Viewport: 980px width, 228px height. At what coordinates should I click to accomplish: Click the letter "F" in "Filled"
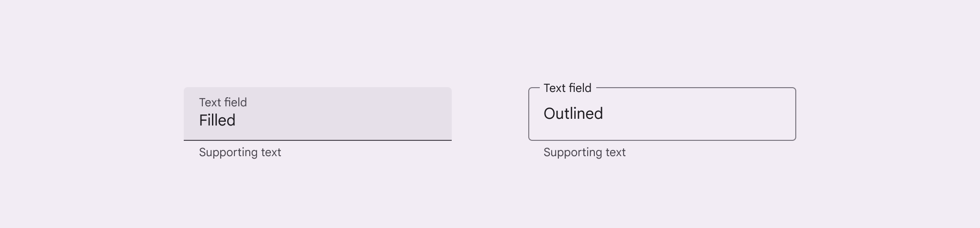tap(203, 120)
